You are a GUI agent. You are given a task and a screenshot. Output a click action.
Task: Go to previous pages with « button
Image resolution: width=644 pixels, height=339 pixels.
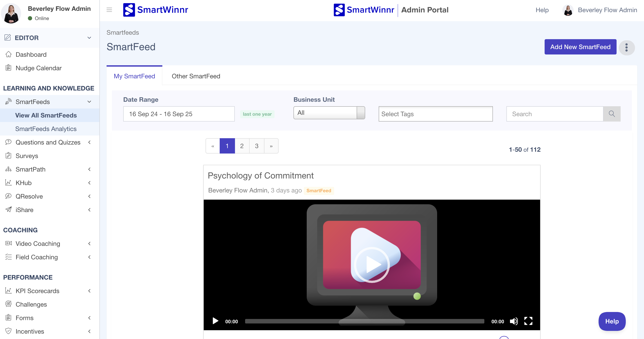pyautogui.click(x=213, y=146)
